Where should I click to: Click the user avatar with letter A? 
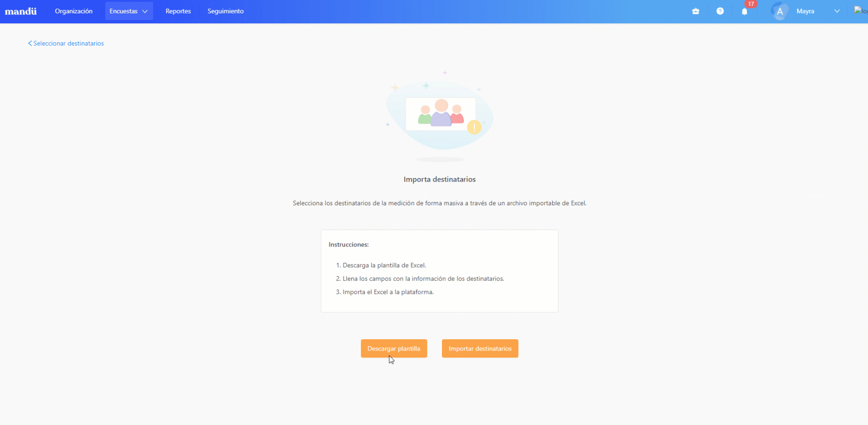click(x=780, y=11)
